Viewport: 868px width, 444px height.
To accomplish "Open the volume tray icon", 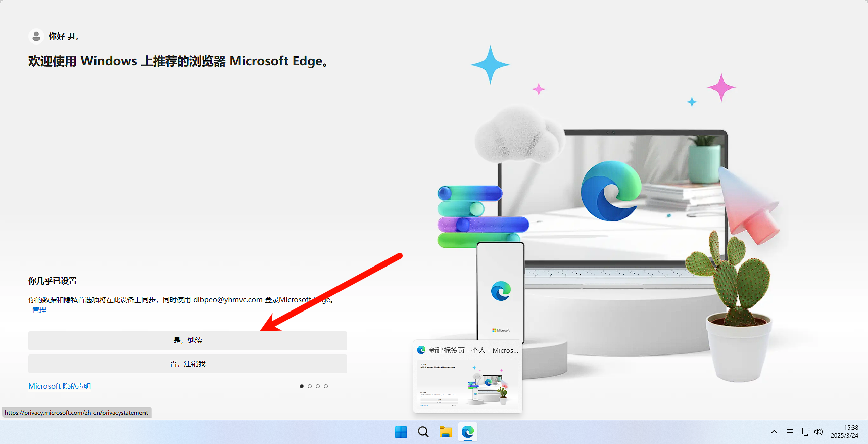I will 818,432.
